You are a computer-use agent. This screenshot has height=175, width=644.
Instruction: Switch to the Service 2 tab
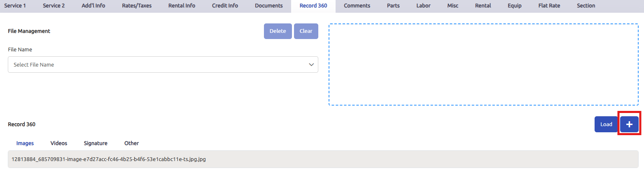click(x=54, y=6)
